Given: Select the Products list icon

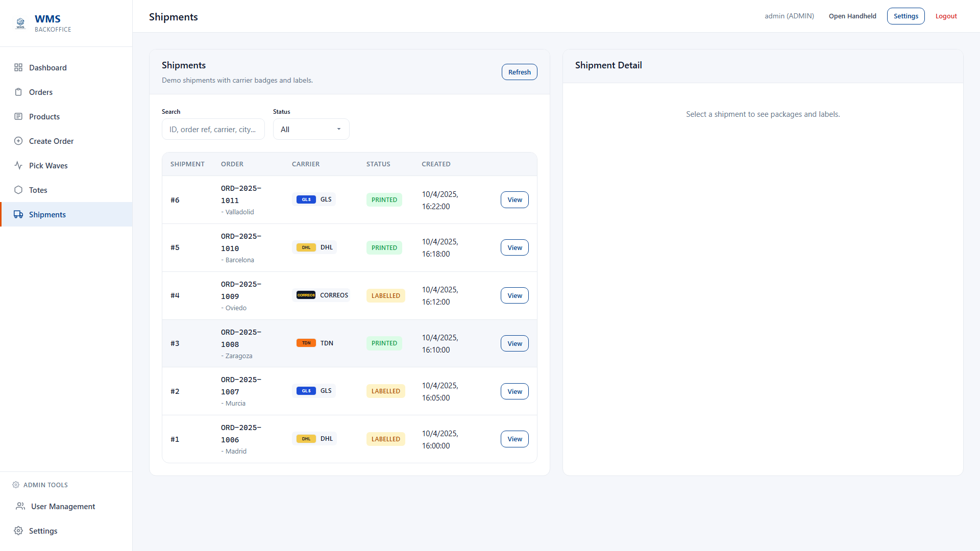Looking at the screenshot, I should [x=19, y=116].
